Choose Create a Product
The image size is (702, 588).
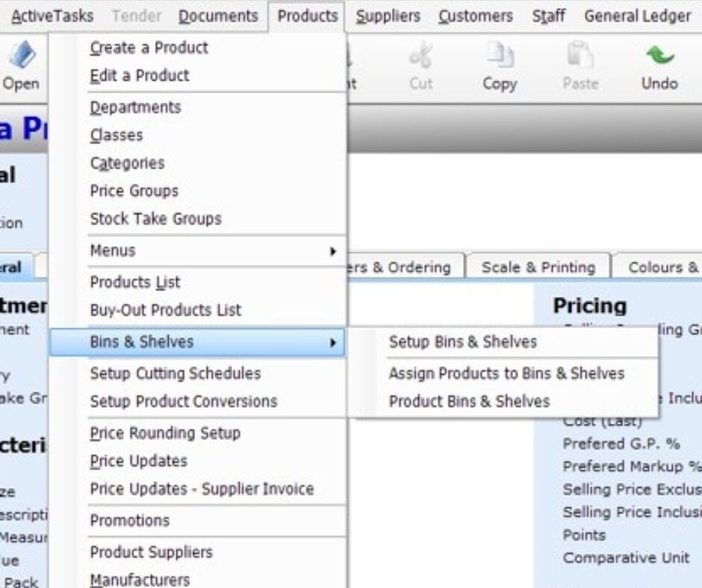pos(149,48)
